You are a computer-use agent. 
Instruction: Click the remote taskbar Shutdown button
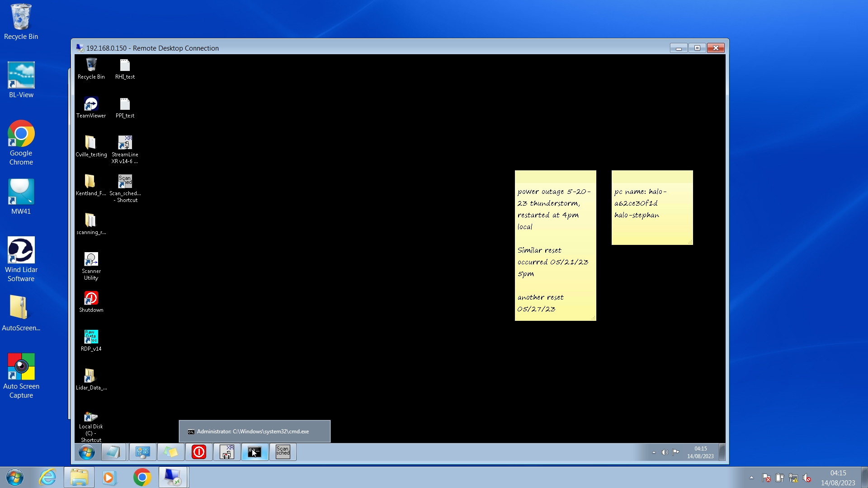(199, 452)
